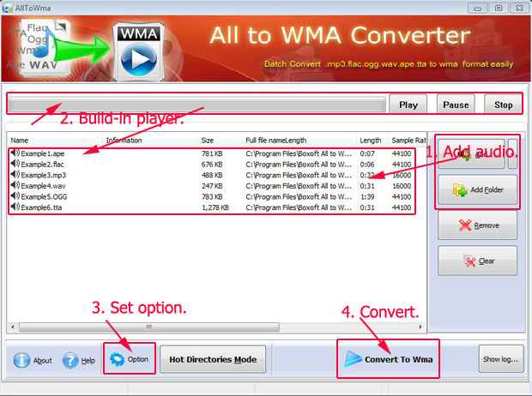Click the 1,278 KB size value
This screenshot has width=532, height=396.
(215, 207)
